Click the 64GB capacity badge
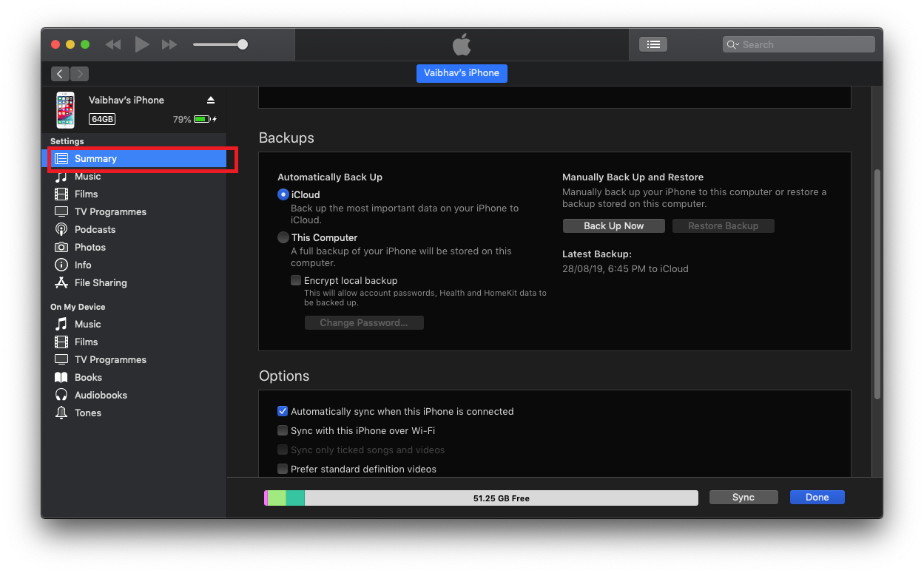Viewport: 924px width, 573px height. 102,119
